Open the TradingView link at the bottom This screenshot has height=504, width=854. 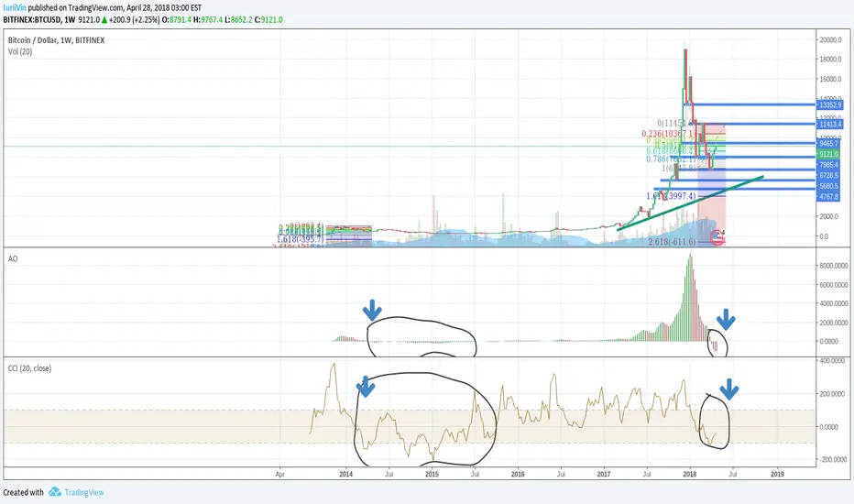[84, 492]
